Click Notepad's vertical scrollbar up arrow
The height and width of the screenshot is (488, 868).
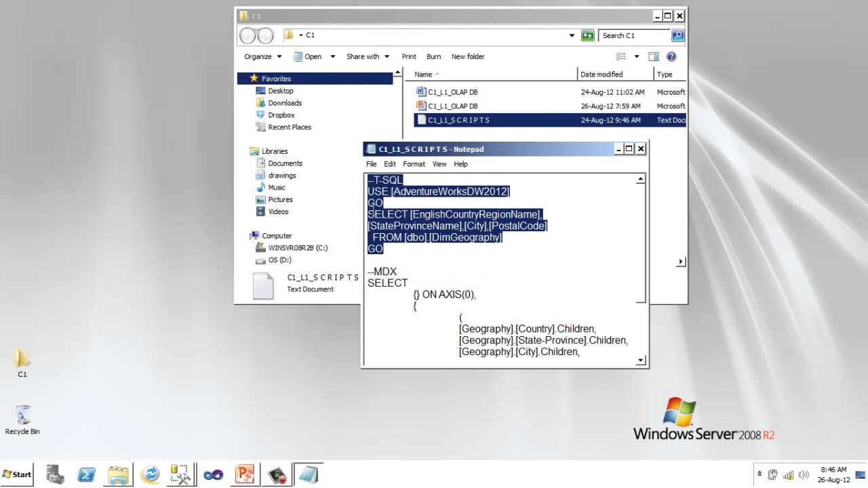pyautogui.click(x=641, y=179)
